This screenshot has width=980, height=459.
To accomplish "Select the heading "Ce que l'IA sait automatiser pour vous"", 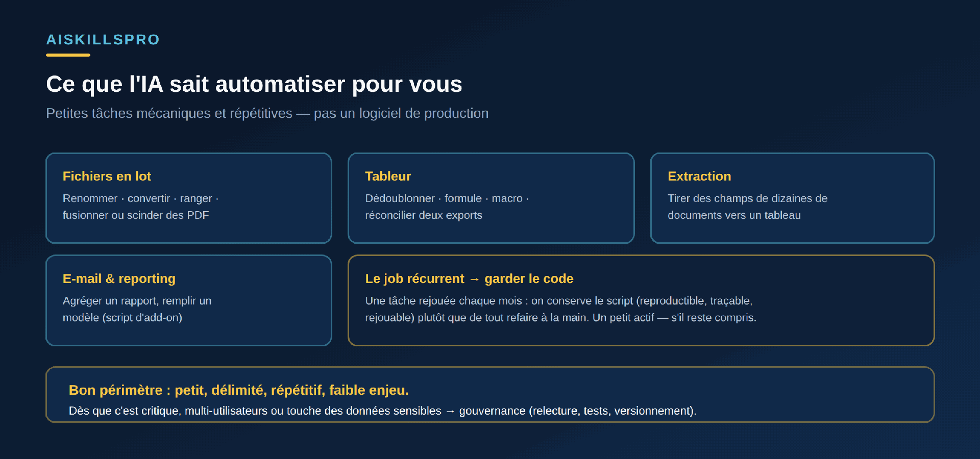I will coord(254,84).
